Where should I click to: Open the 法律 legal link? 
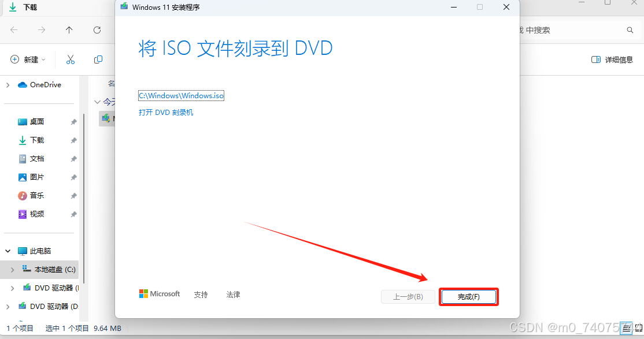233,295
